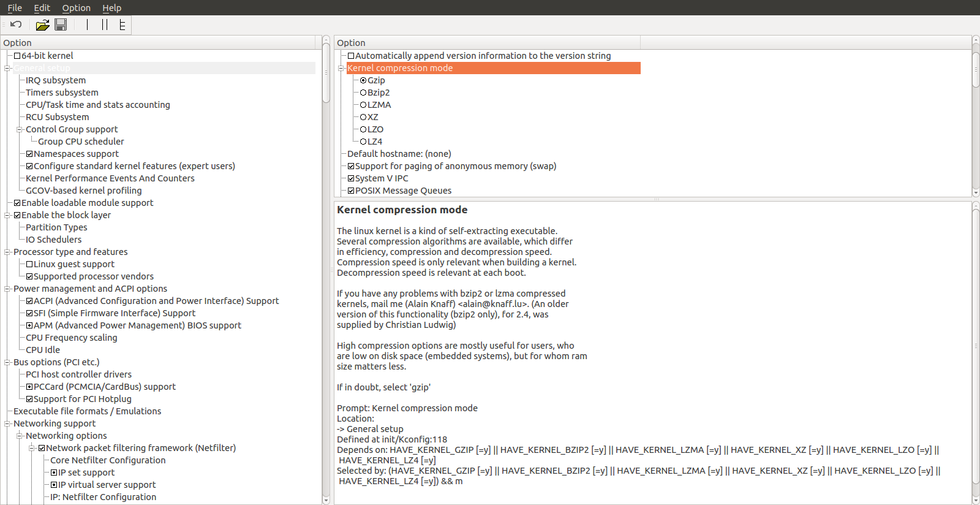Click the right pane Option column header
980x505 pixels.
point(487,42)
